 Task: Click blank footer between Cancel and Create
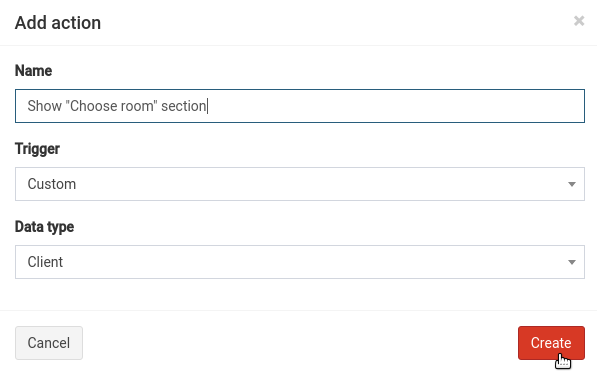[300, 343]
